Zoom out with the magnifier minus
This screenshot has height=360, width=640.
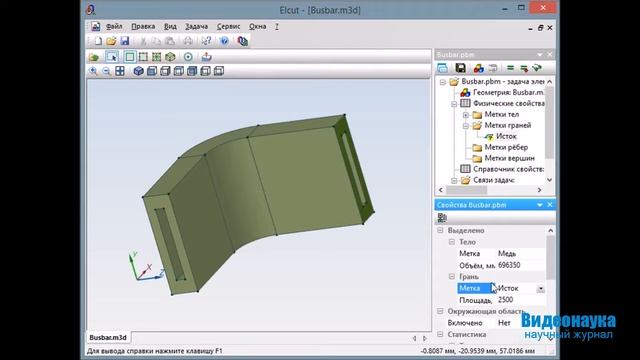click(107, 71)
